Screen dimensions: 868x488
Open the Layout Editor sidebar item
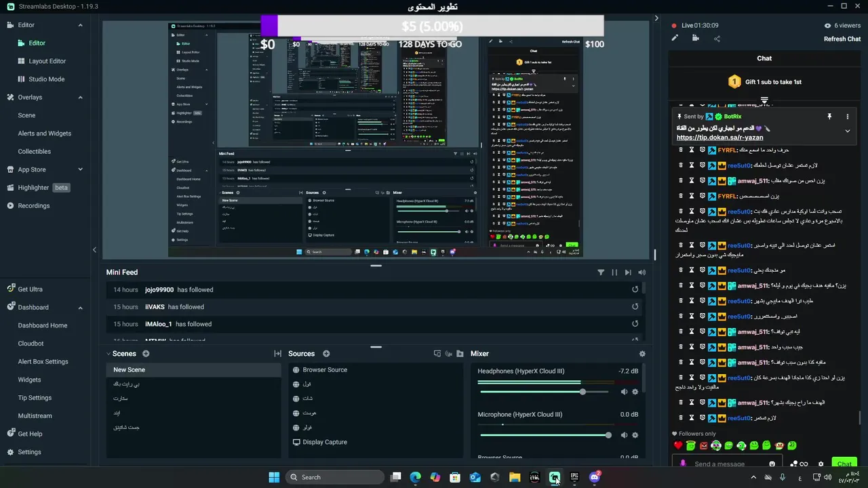point(47,61)
